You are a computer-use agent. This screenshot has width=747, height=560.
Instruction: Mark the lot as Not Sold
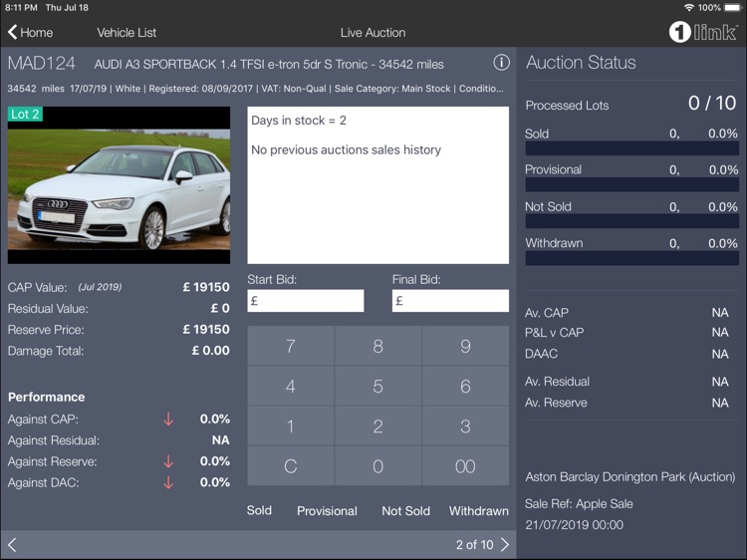(x=406, y=511)
